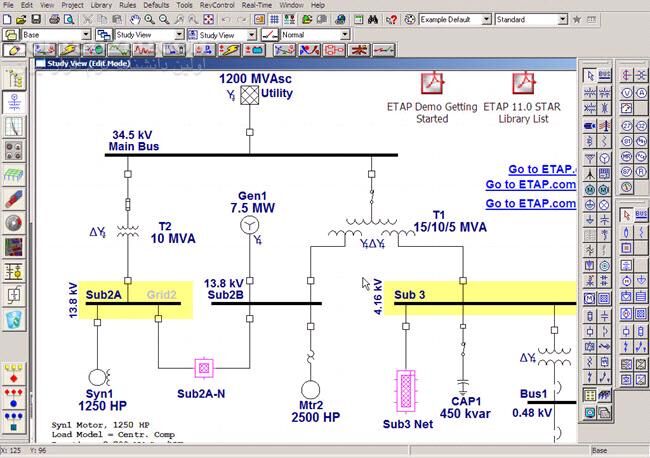Open the recycle bin dumpster in left sidebar

click(x=15, y=320)
